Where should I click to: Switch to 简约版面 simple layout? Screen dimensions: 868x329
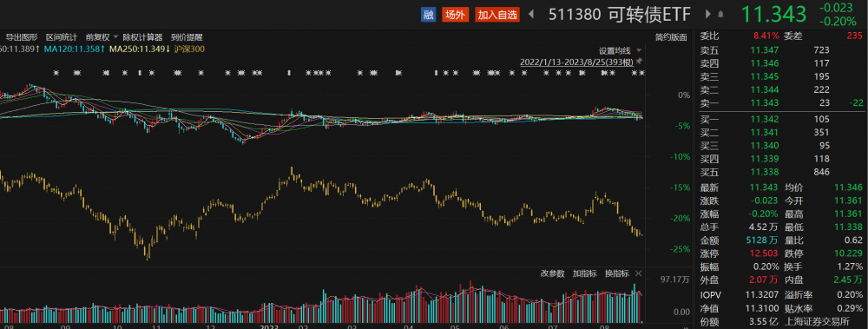[671, 37]
